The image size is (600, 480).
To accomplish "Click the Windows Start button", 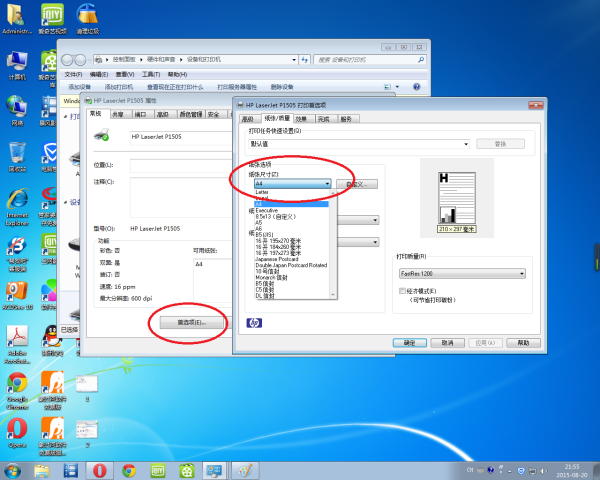I will point(12,470).
